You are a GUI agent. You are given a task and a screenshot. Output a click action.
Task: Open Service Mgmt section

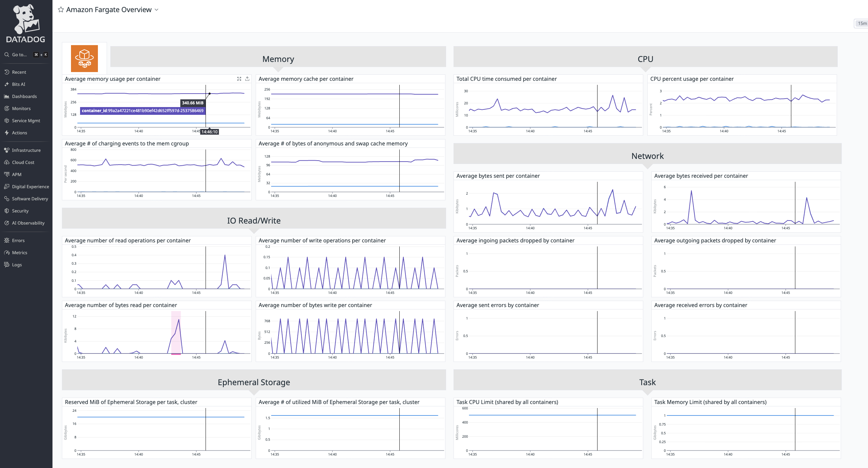click(x=26, y=121)
